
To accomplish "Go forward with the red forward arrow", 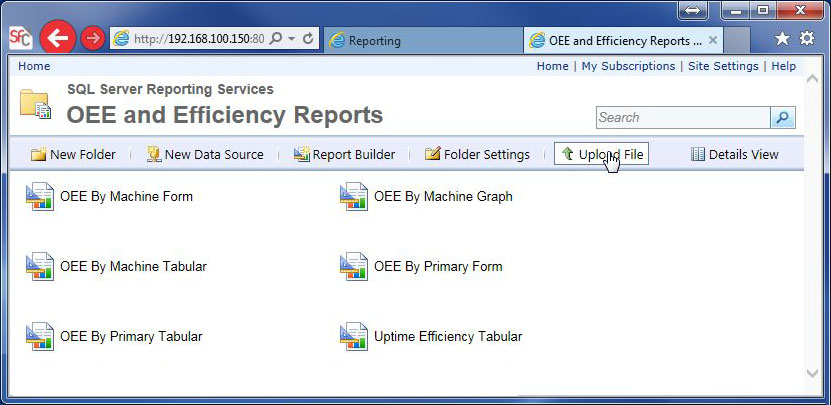I will tap(93, 38).
